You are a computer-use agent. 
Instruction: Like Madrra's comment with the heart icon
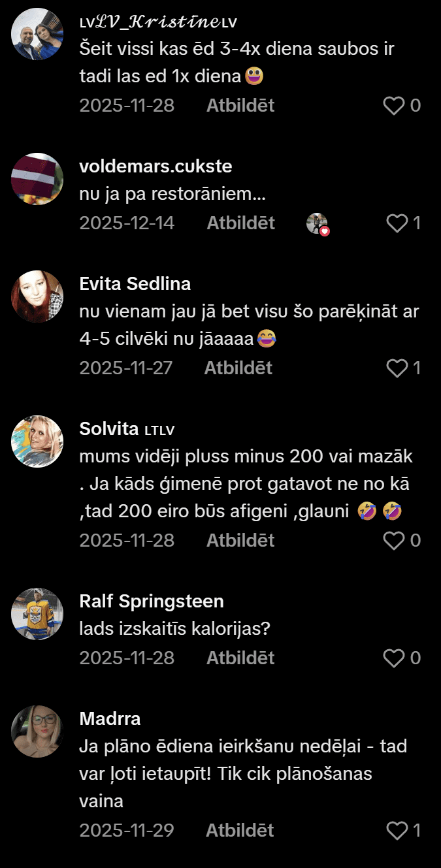397,831
